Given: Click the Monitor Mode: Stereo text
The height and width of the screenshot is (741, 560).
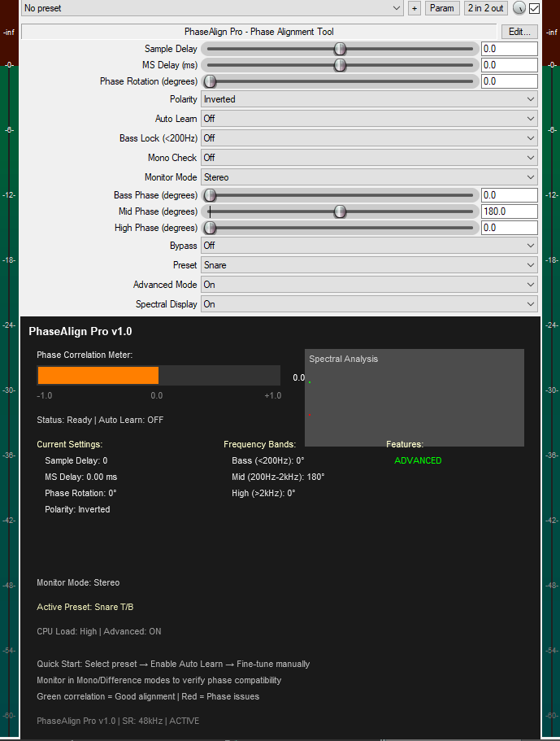Looking at the screenshot, I should coord(78,582).
